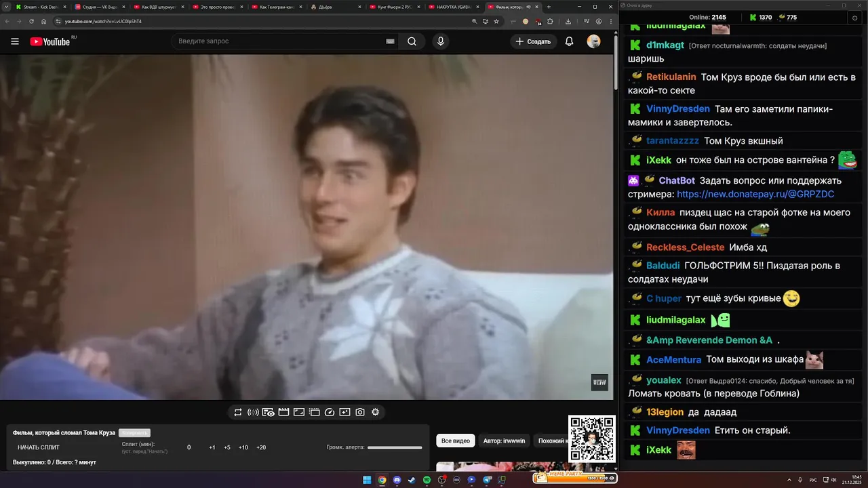The image size is (868, 488).
Task: Click username tarantazzzz in chat
Action: click(673, 141)
